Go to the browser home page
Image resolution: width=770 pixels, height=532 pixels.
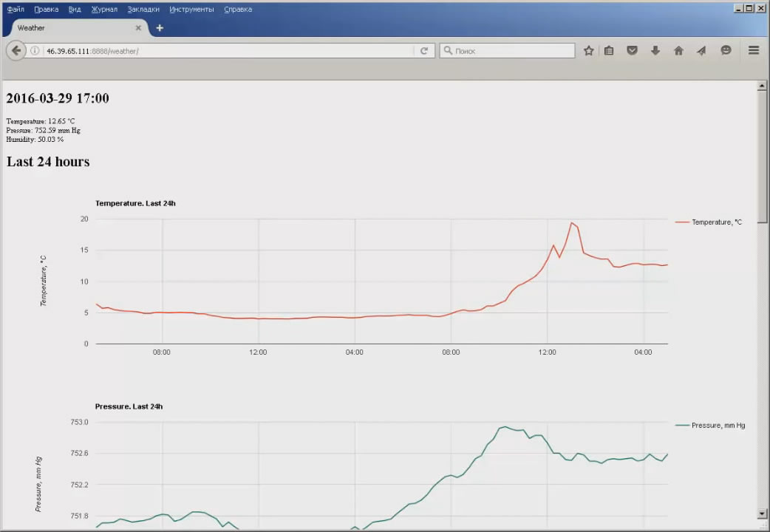pyautogui.click(x=678, y=51)
